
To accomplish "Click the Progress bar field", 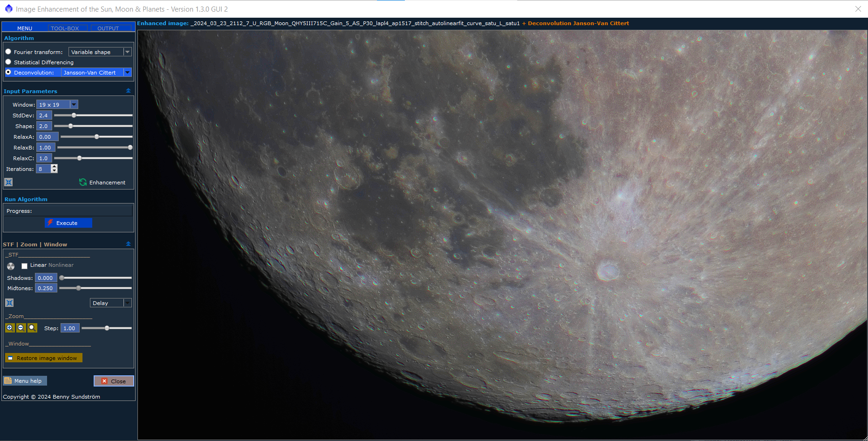I will pos(68,210).
